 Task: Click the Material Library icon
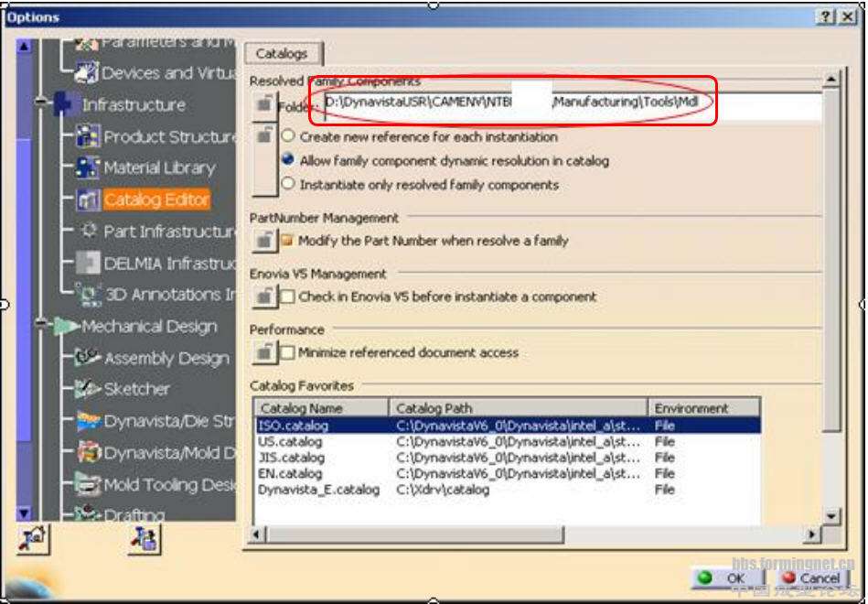tap(89, 168)
